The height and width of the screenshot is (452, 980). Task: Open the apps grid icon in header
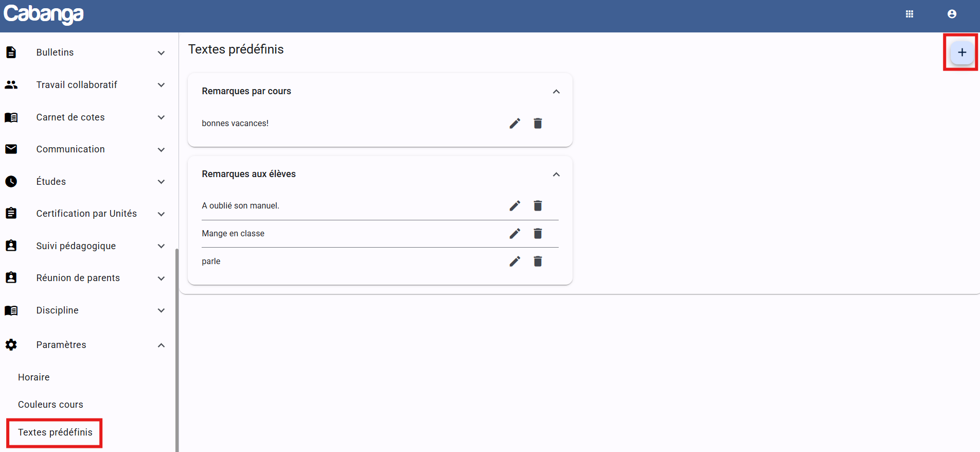910,14
